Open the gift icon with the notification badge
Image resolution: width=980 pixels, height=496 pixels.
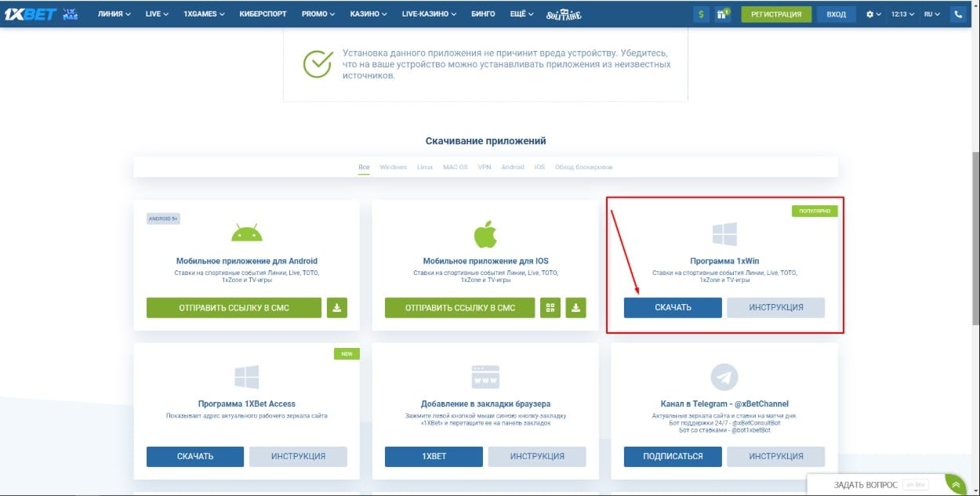click(721, 13)
